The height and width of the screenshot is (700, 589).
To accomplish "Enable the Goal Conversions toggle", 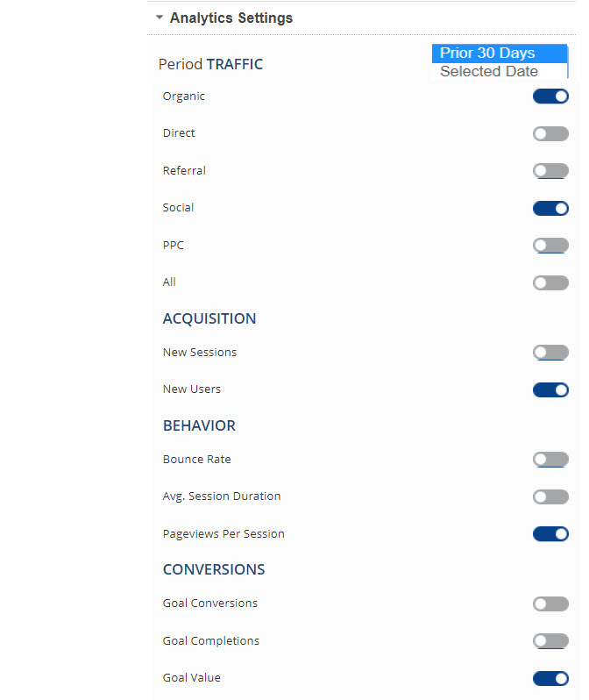I will pos(550,604).
